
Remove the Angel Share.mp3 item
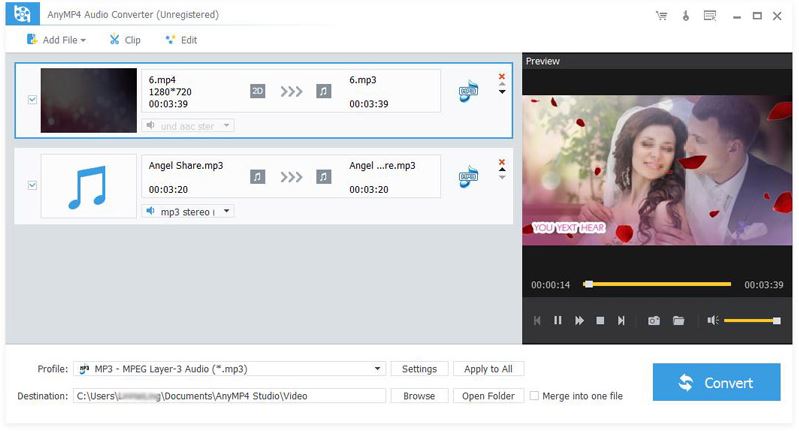click(x=501, y=162)
